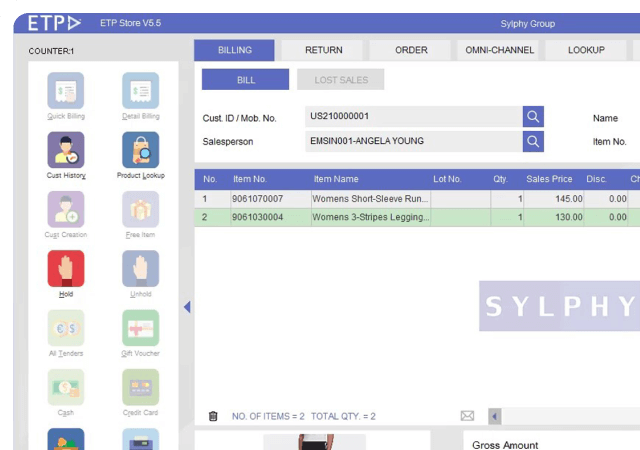The height and width of the screenshot is (450, 640).
Task: Click the COUNTER:1 label
Action: 51,51
